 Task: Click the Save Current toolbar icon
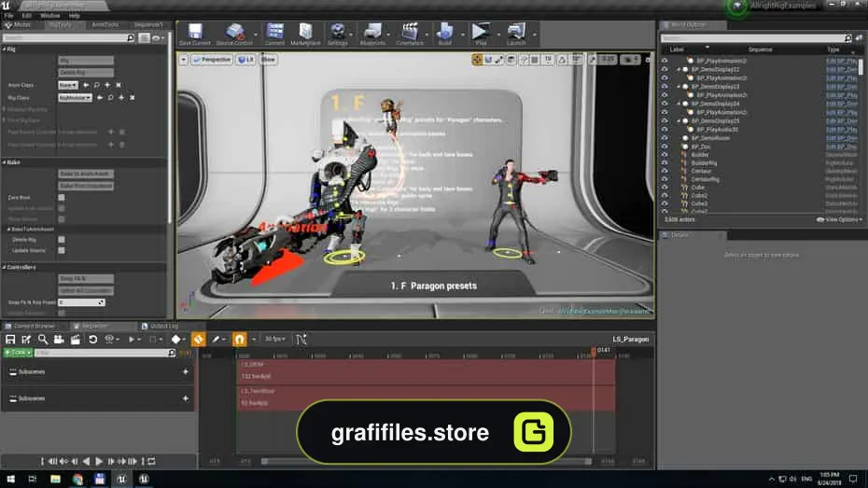click(x=195, y=34)
